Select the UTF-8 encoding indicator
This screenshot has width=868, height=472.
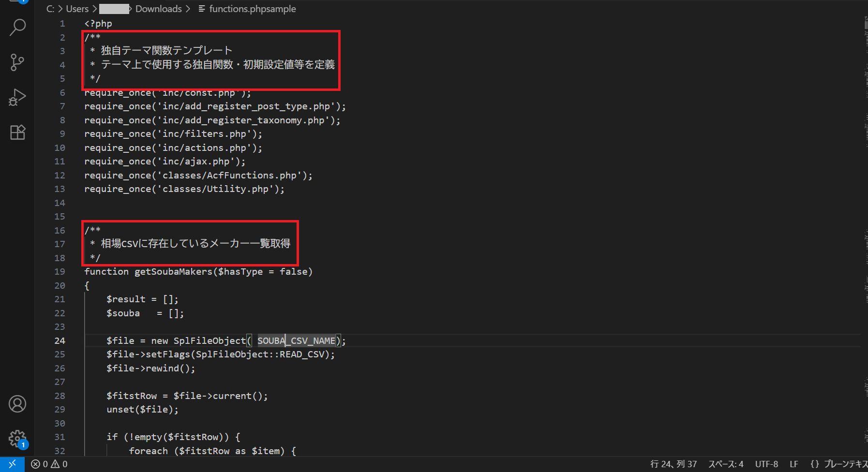coord(766,464)
